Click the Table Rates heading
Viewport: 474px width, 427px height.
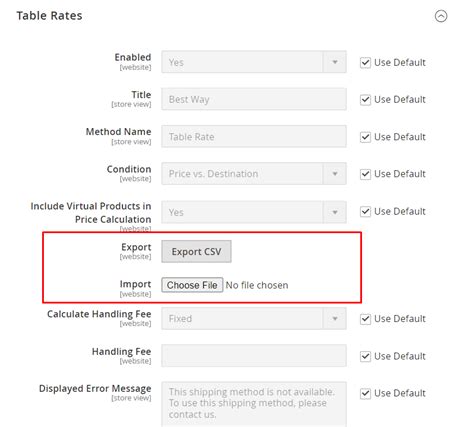click(49, 16)
